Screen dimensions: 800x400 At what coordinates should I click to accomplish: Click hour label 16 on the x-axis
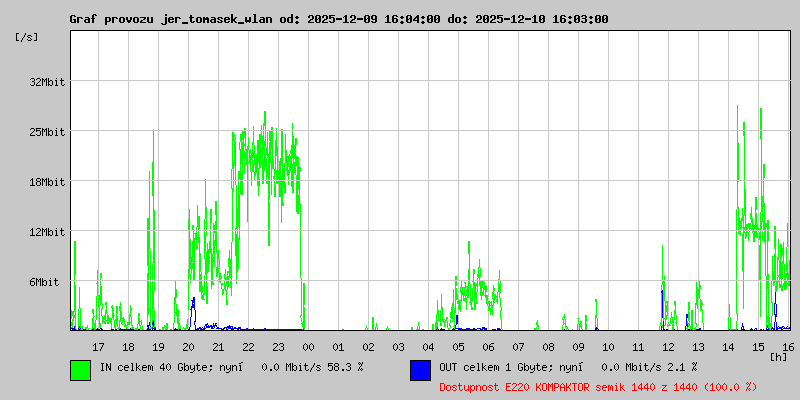(788, 347)
